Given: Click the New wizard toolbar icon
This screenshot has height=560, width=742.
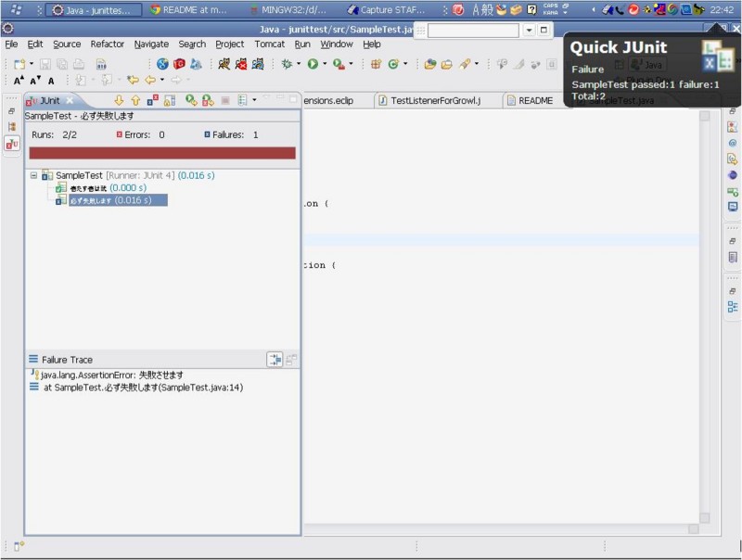Looking at the screenshot, I should click(x=19, y=64).
